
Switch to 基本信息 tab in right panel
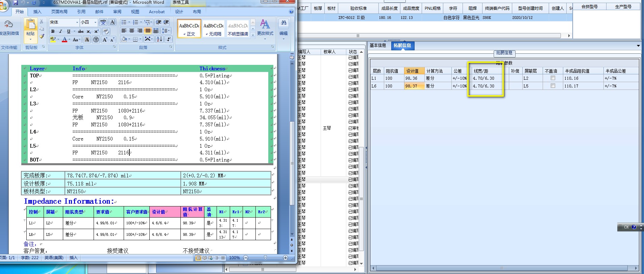(x=378, y=45)
